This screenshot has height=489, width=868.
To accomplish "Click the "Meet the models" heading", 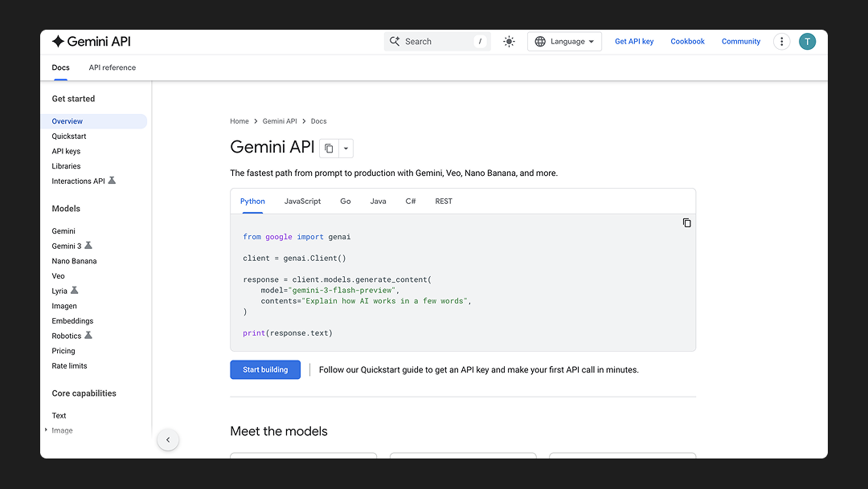I will click(278, 431).
